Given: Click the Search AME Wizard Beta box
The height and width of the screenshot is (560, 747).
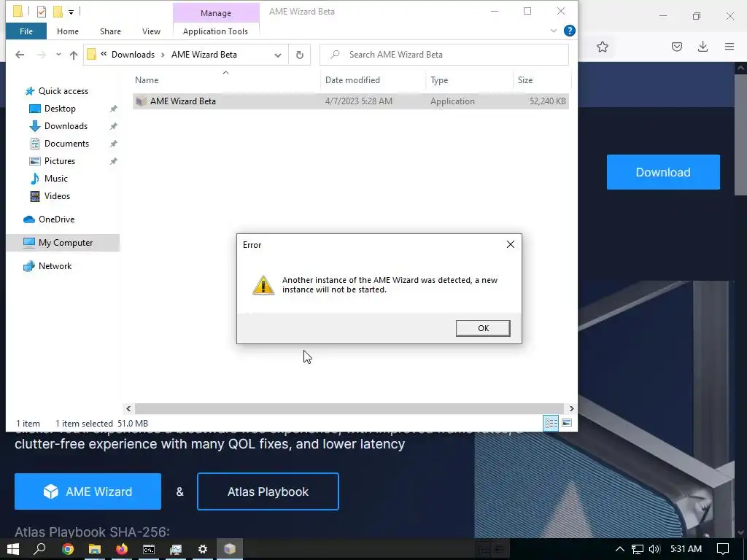Looking at the screenshot, I should pos(444,54).
